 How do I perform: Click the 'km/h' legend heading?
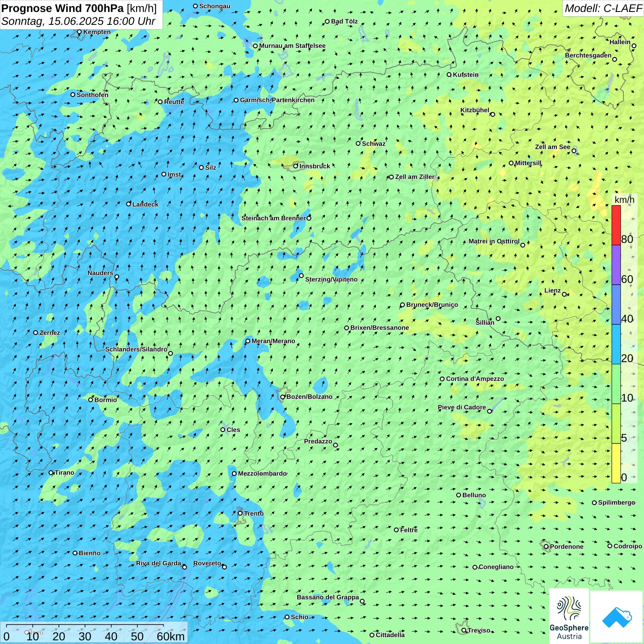pyautogui.click(x=624, y=200)
